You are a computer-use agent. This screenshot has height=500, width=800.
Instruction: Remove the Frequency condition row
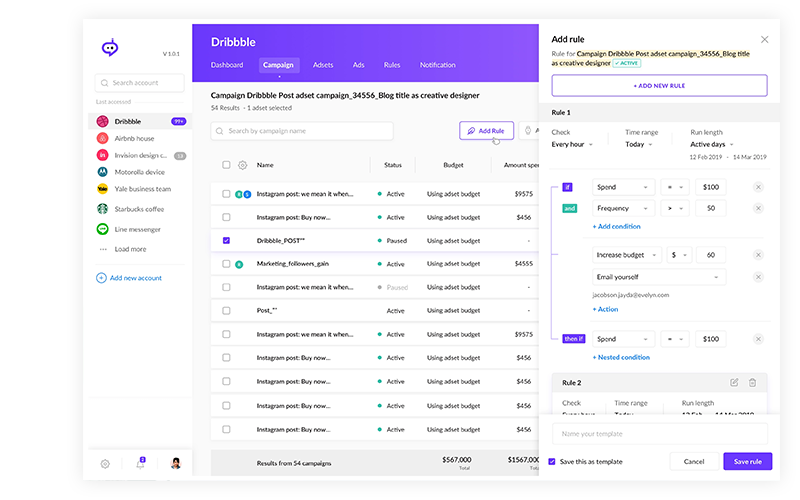(757, 208)
